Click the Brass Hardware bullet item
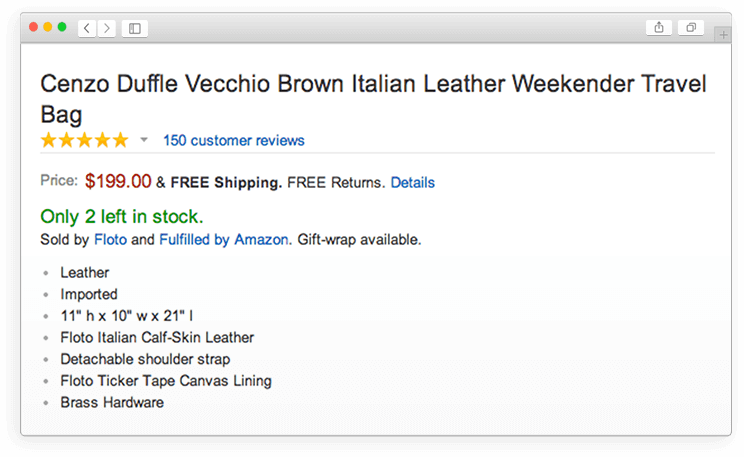The width and height of the screenshot is (744, 457). tap(112, 402)
